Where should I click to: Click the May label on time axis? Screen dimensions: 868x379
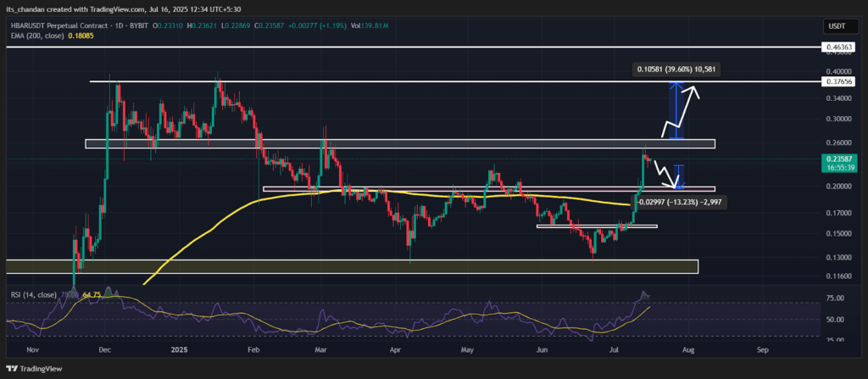(x=468, y=351)
